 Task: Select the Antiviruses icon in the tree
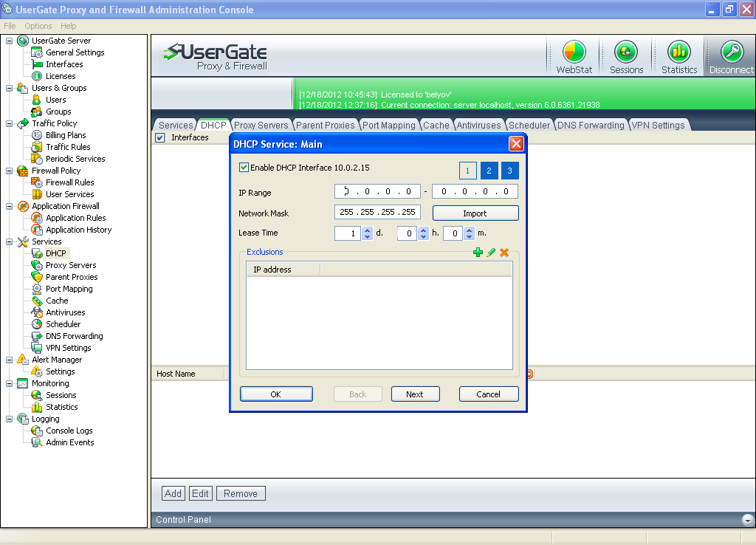tap(37, 312)
